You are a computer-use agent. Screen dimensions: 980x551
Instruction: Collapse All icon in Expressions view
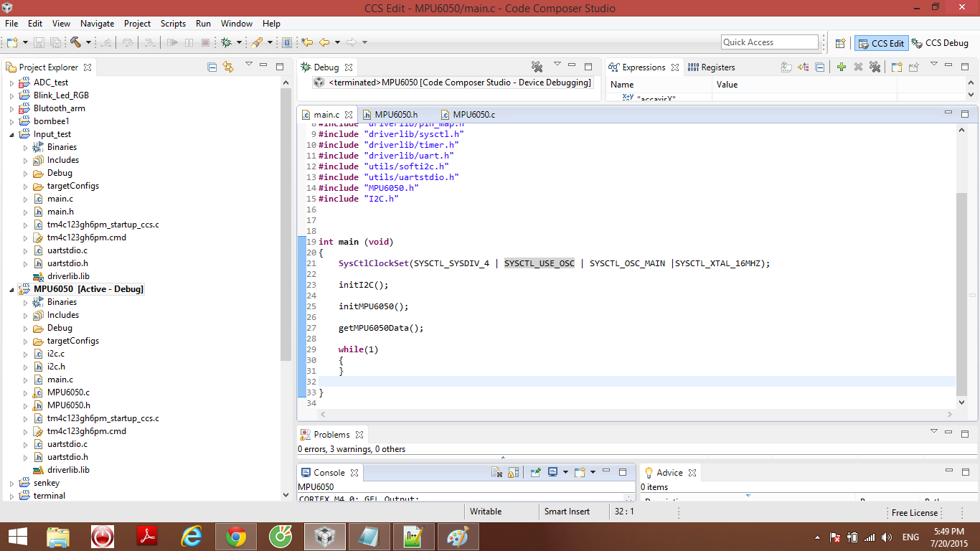820,67
